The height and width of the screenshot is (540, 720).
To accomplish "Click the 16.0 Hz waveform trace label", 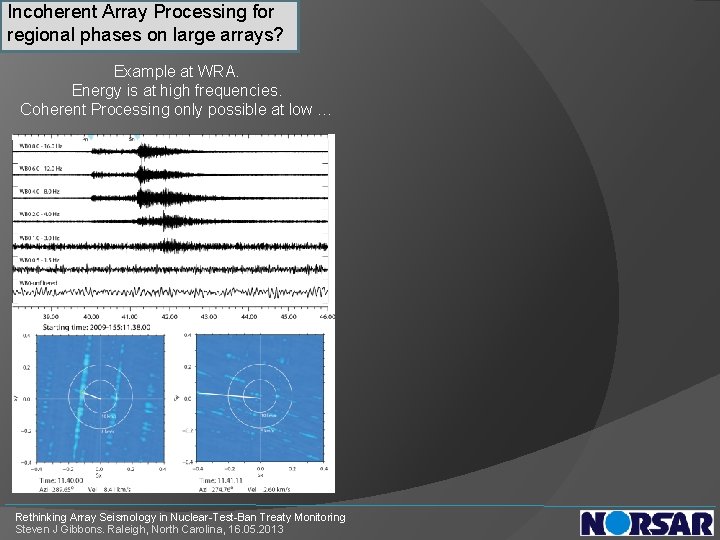I will 40,146.
